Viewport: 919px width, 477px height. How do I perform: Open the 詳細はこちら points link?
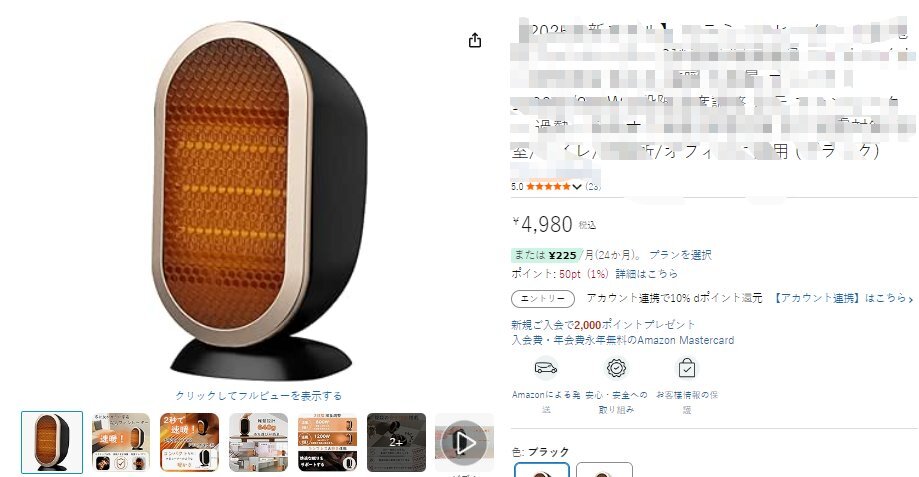(x=646, y=274)
